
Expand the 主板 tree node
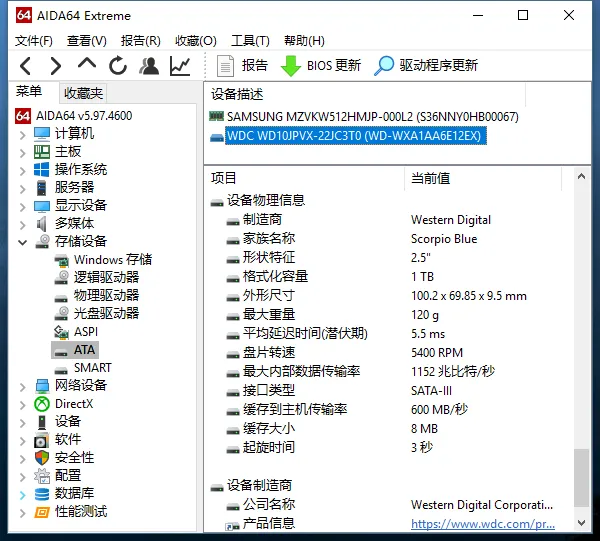coord(23,153)
